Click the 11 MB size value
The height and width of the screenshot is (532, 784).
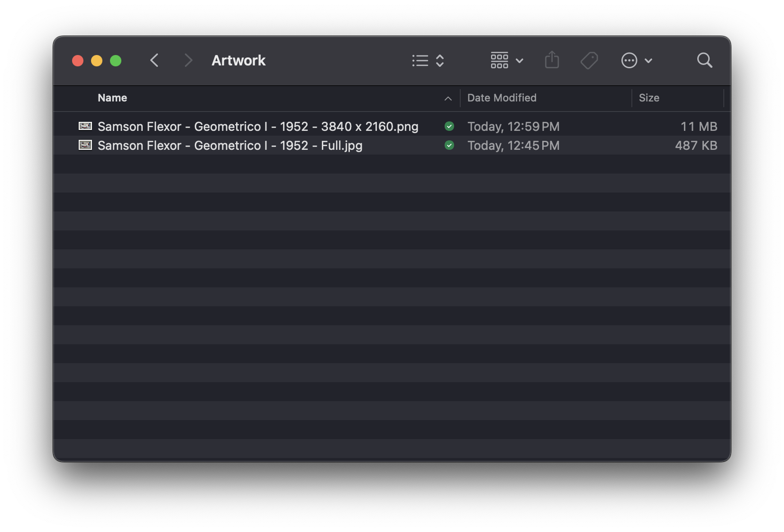(699, 127)
